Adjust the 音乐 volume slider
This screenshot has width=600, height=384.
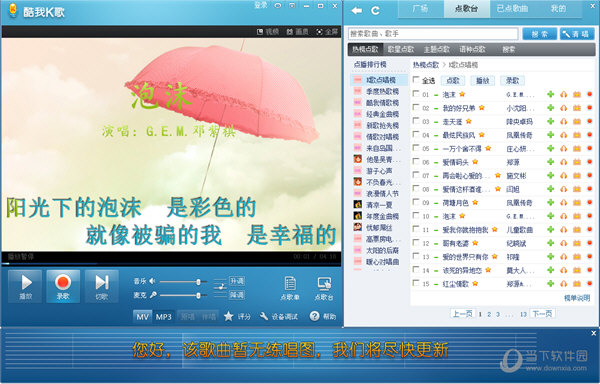(183, 282)
